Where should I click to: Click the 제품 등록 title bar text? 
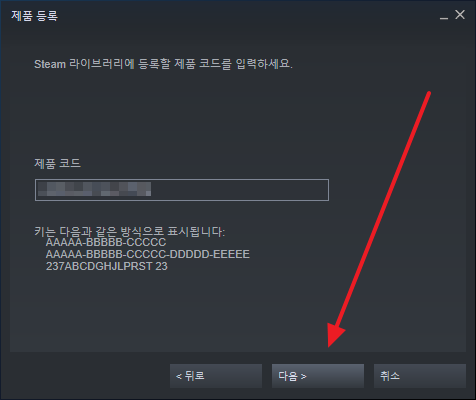pos(35,16)
